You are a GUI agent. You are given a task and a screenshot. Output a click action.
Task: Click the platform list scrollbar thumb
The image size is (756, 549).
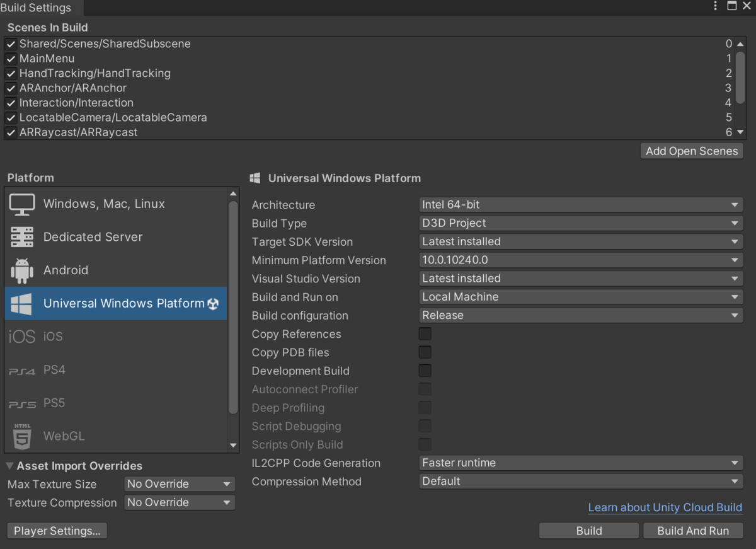click(233, 308)
